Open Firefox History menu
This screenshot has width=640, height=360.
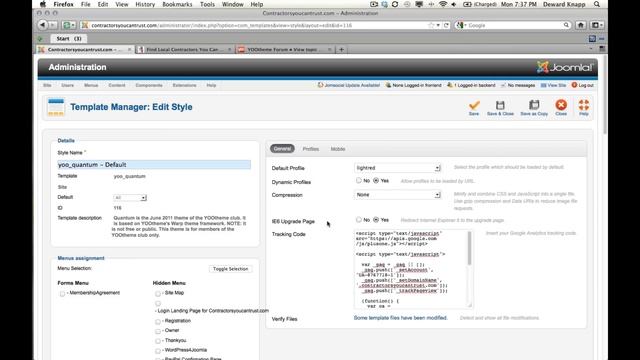pos(145,4)
